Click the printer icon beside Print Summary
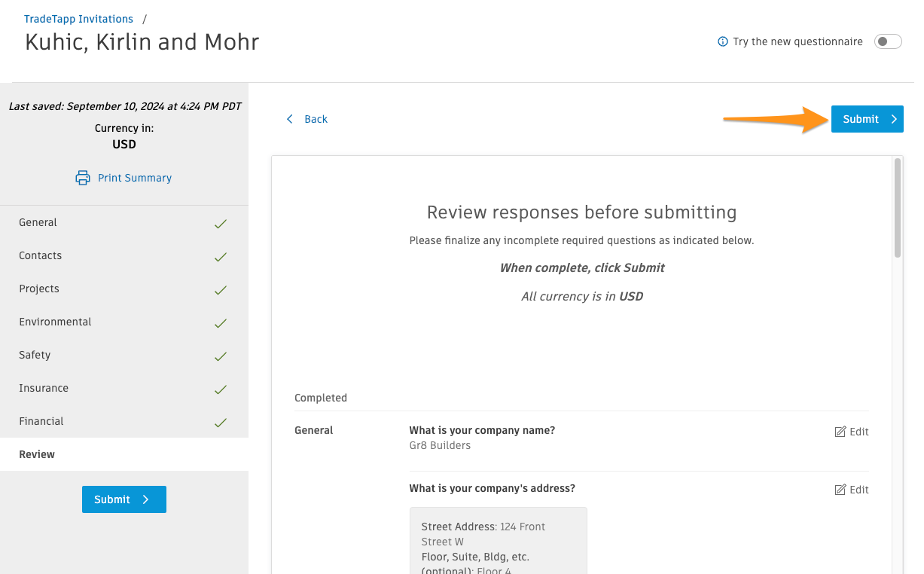Screen dimensions: 924x574 82,178
